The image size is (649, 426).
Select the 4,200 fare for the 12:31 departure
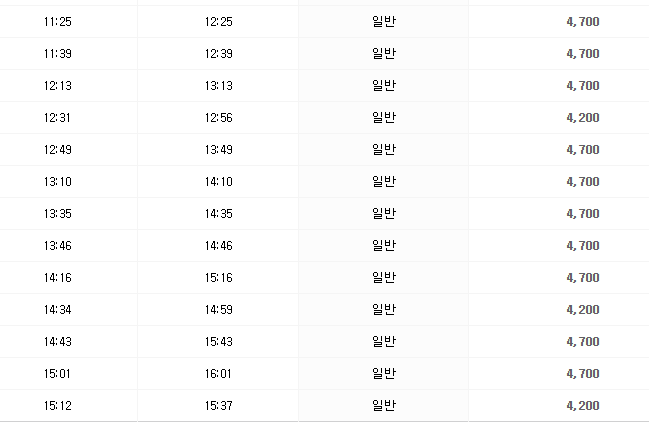pyautogui.click(x=582, y=117)
